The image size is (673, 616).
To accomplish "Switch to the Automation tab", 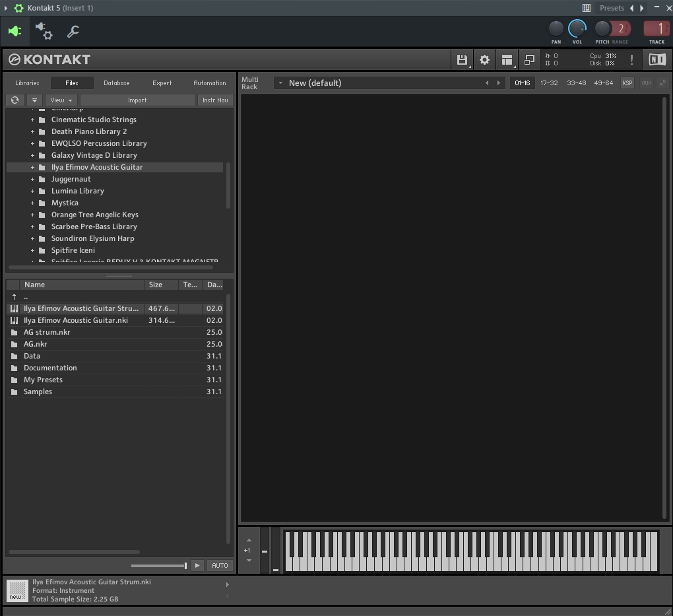I will (x=209, y=83).
